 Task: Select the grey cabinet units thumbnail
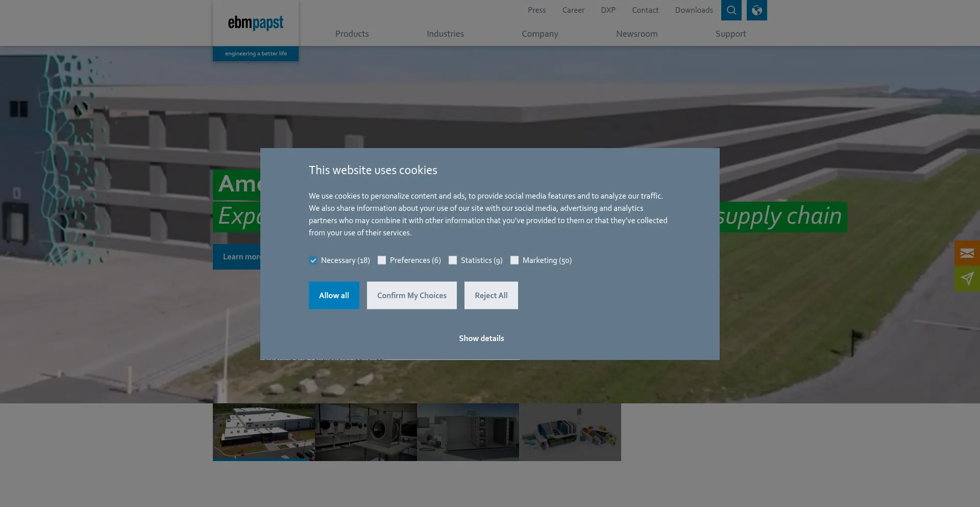(x=468, y=432)
